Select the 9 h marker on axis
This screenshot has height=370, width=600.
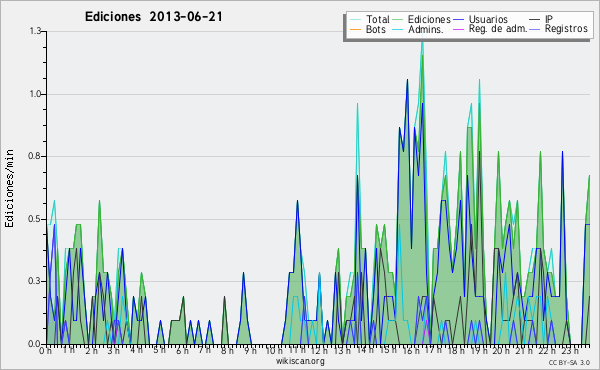251,350
